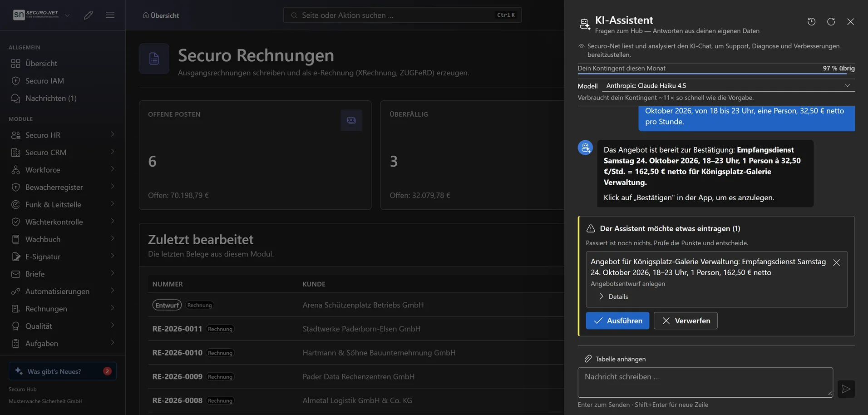Expand the Bewacherregister chevron
Screen dimensions: 868x415
pos(112,186)
